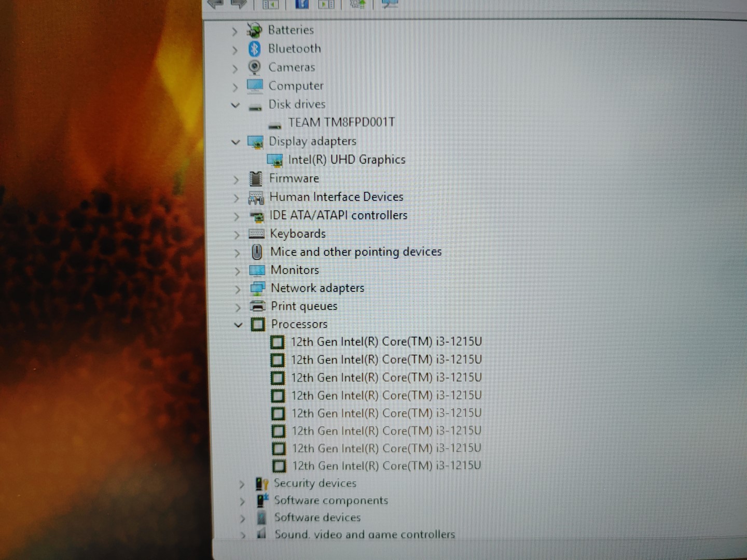Image resolution: width=747 pixels, height=560 pixels.
Task: Click the Bluetooth category icon
Action: pyautogui.click(x=254, y=49)
